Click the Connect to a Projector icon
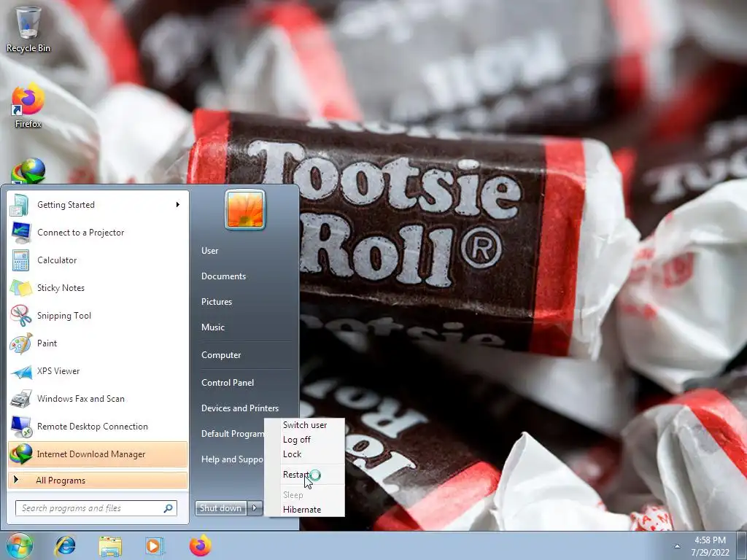The image size is (747, 560). pos(20,233)
